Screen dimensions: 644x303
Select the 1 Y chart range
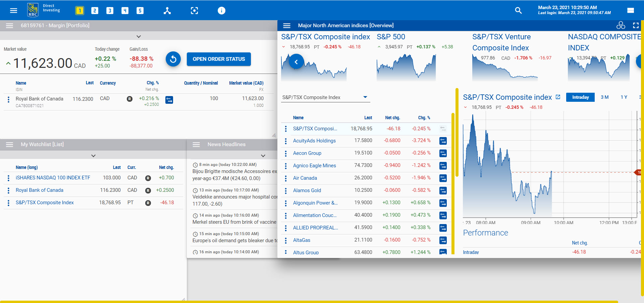[624, 97]
